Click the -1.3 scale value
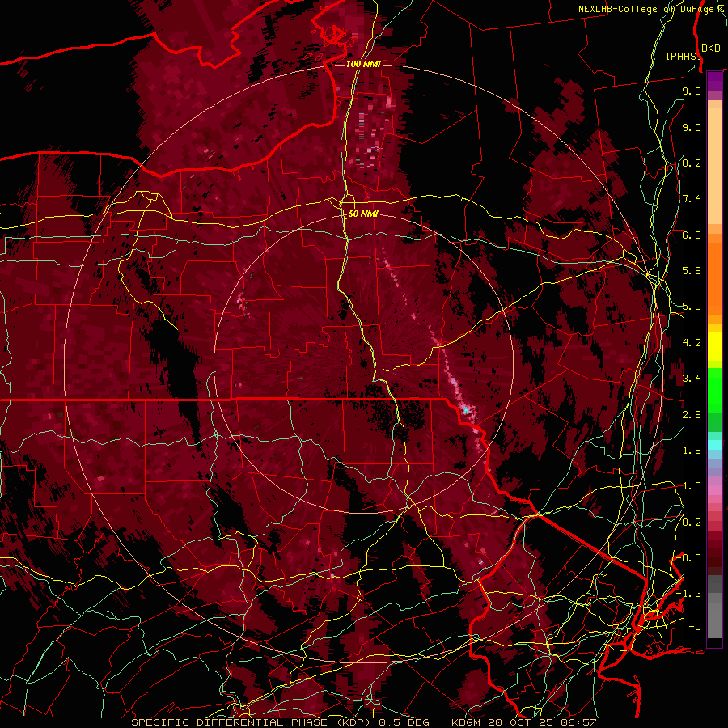Screen dimensions: 728x728 click(688, 594)
